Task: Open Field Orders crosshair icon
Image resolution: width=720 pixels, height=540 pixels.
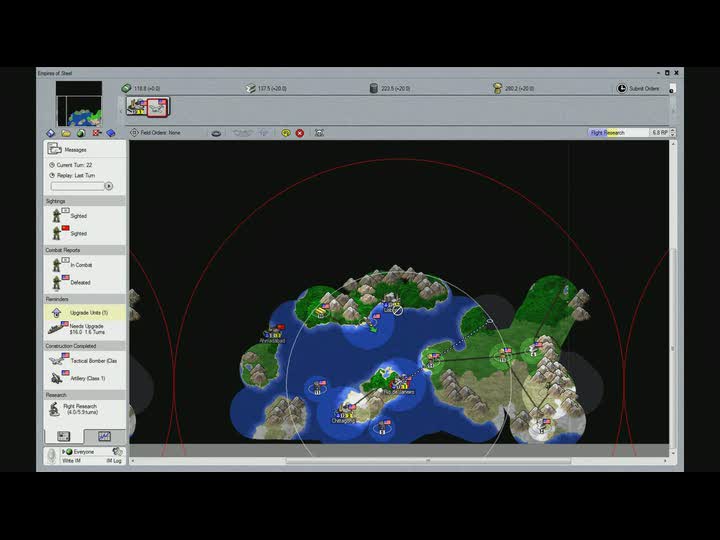Action: pos(134,133)
